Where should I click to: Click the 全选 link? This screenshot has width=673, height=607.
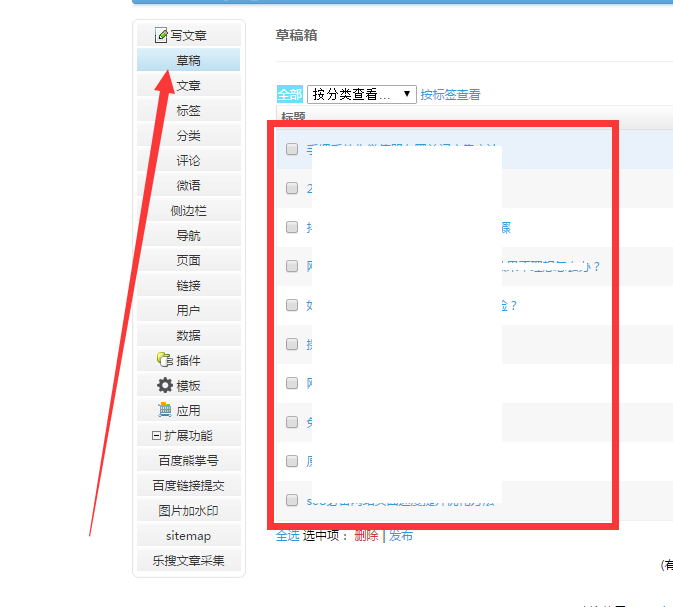pos(288,535)
